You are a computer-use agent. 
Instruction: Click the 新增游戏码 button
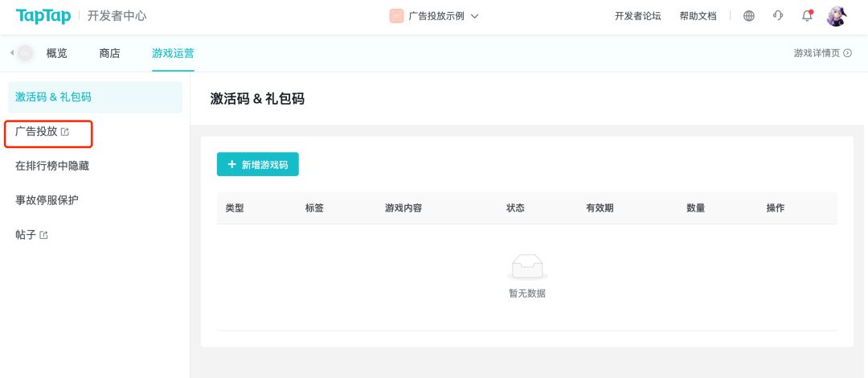(257, 164)
